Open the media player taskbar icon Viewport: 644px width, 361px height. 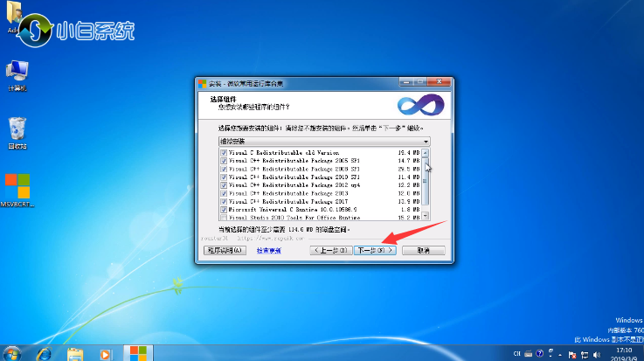(x=106, y=353)
